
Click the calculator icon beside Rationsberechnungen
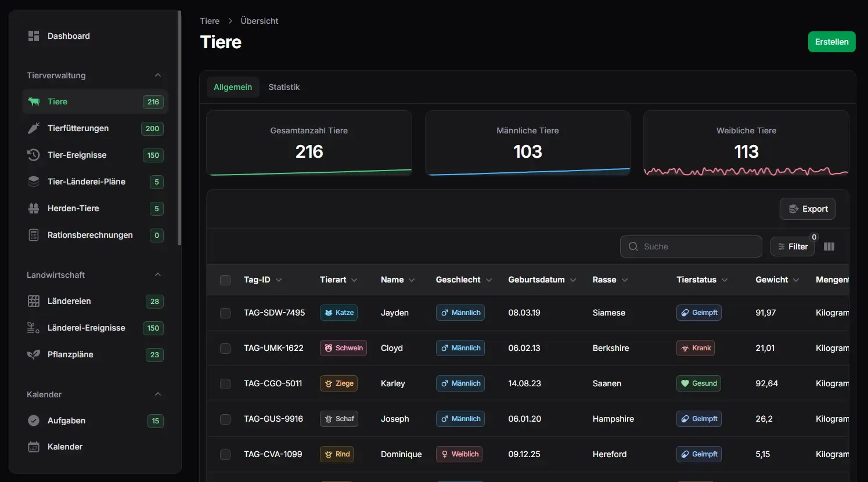[x=34, y=235]
